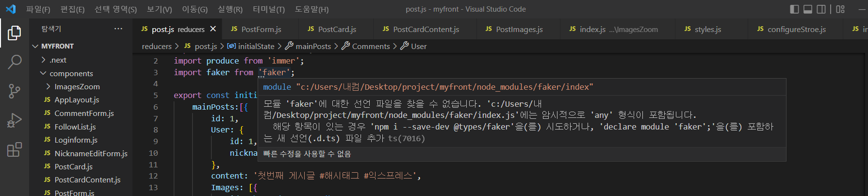Open the 보기(V) menu
This screenshot has height=196, width=868.
pyautogui.click(x=160, y=9)
